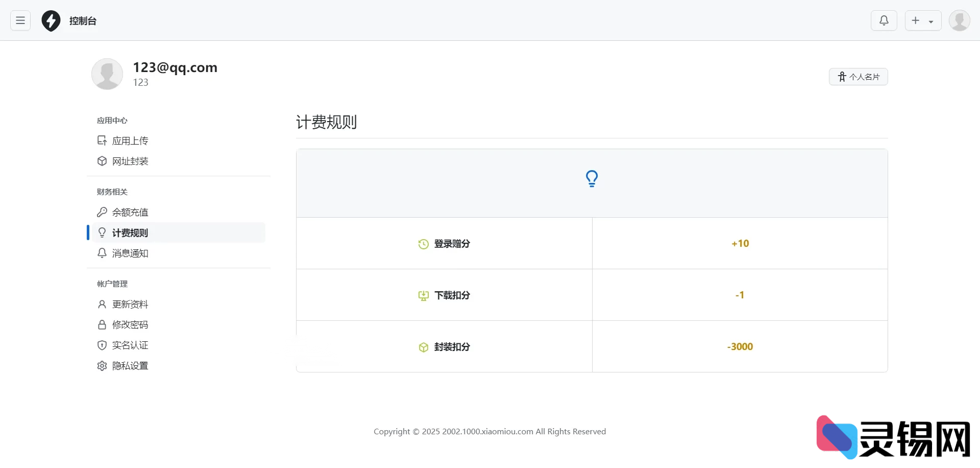Open the xiaomiou.com copyright link
Screen dimensions: 980x468
tap(487, 431)
